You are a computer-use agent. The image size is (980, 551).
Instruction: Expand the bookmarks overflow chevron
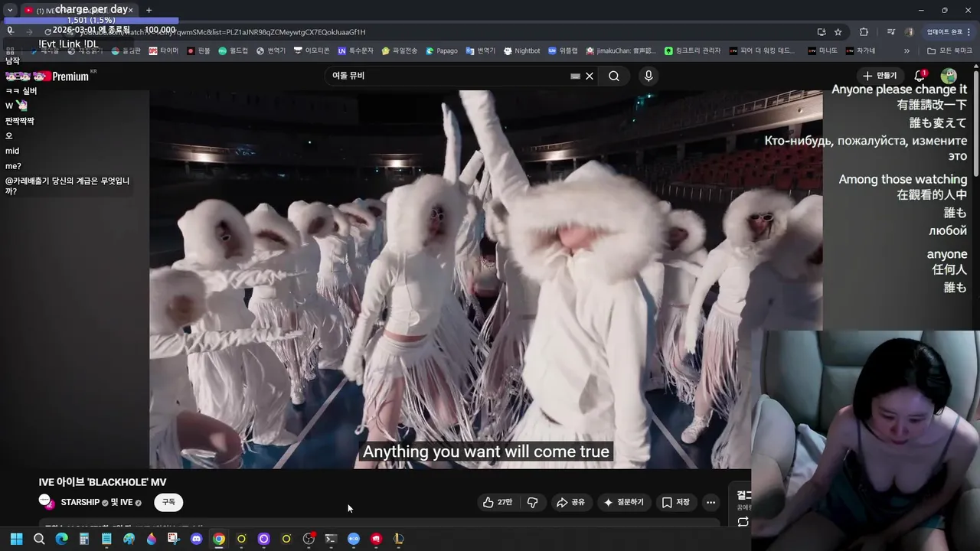(906, 51)
